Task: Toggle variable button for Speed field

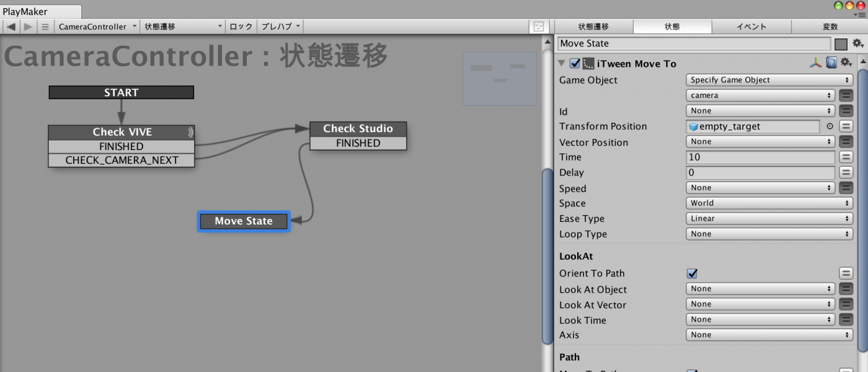Action: tap(846, 188)
